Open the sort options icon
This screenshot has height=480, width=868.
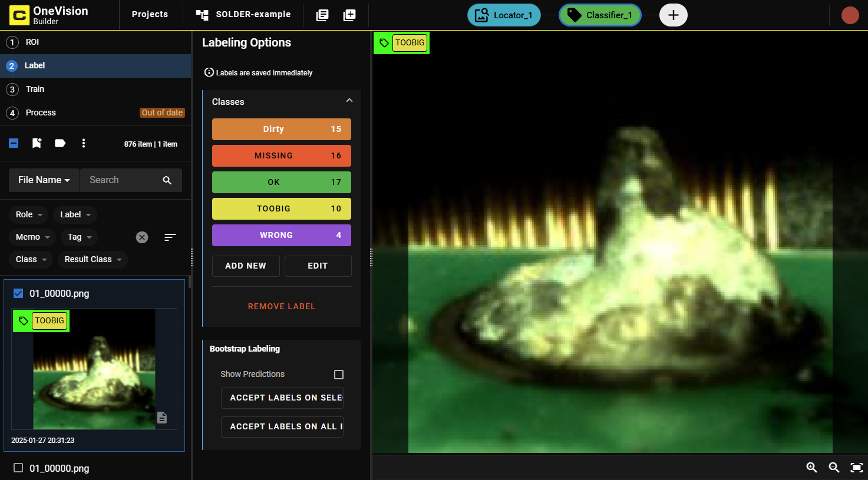coord(170,237)
